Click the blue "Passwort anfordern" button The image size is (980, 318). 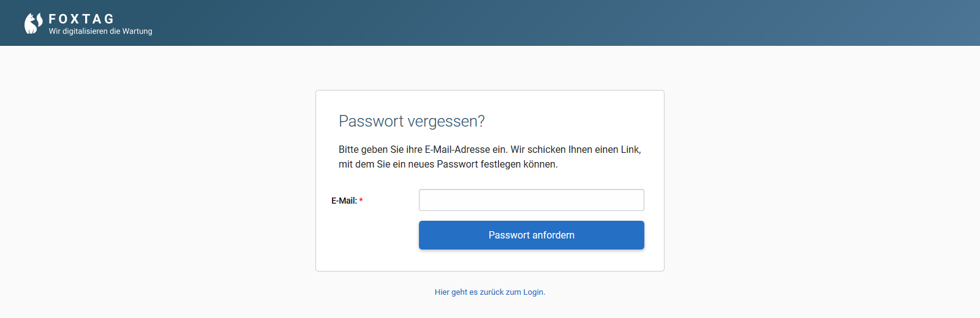click(532, 235)
